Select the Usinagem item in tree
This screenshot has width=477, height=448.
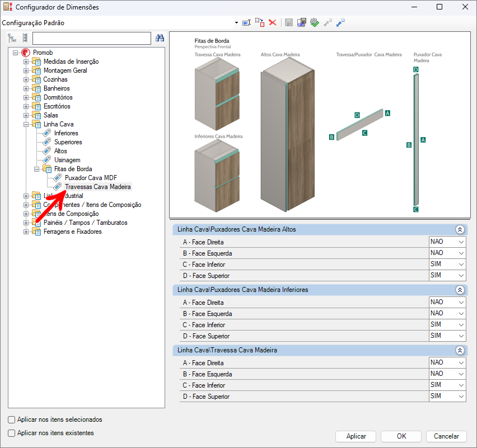coord(67,160)
